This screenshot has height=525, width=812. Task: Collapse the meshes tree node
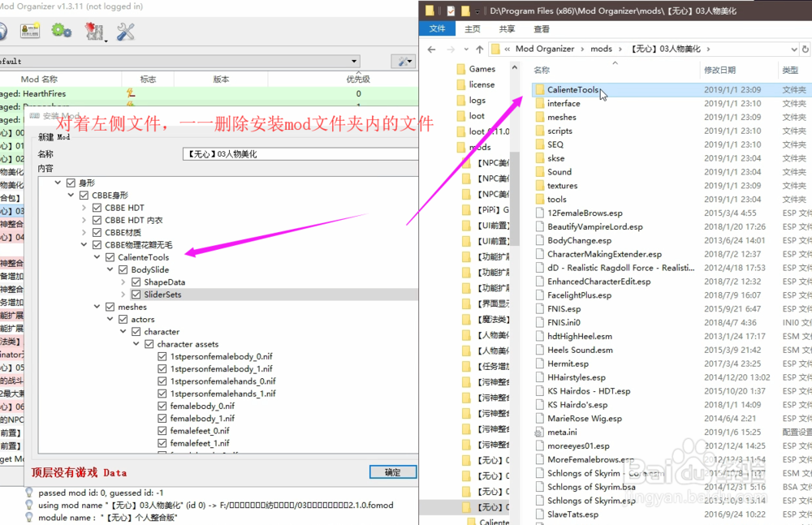[97, 307]
